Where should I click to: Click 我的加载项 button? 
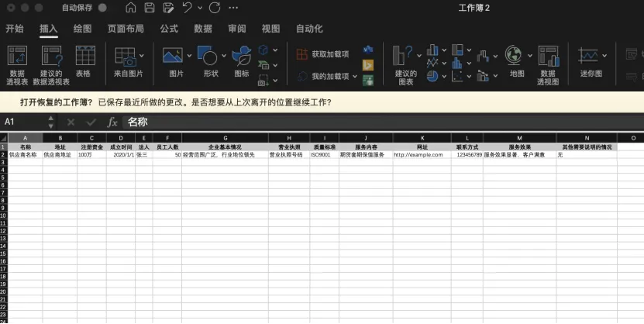322,77
